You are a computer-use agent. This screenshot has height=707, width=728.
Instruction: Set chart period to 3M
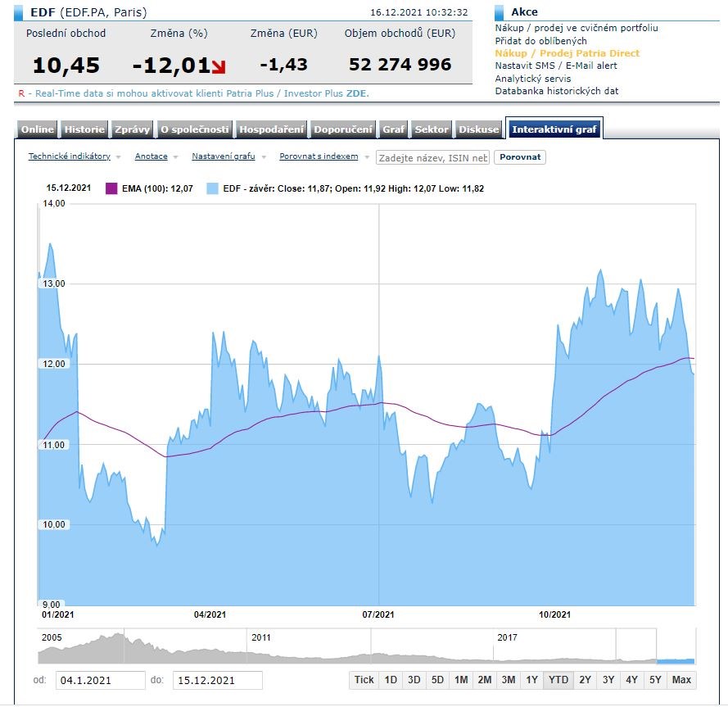[509, 679]
